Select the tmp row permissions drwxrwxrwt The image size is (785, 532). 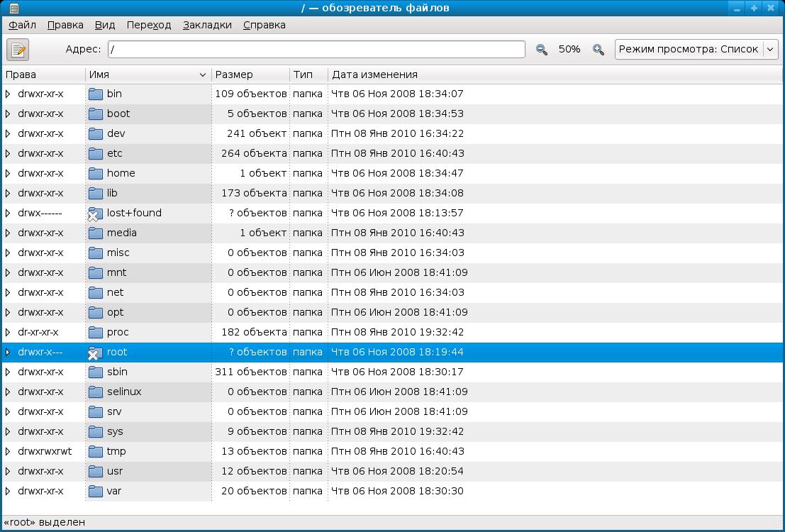coord(45,451)
